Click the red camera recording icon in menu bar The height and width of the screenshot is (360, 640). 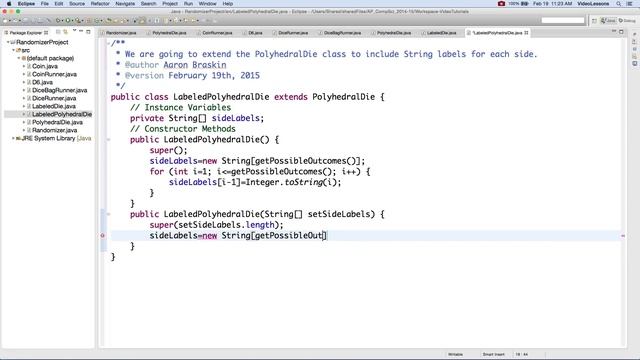pyautogui.click(x=501, y=4)
